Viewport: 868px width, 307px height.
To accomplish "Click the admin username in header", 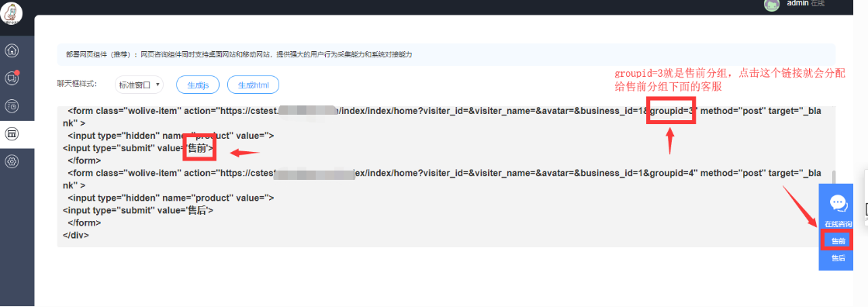I will 797,3.
